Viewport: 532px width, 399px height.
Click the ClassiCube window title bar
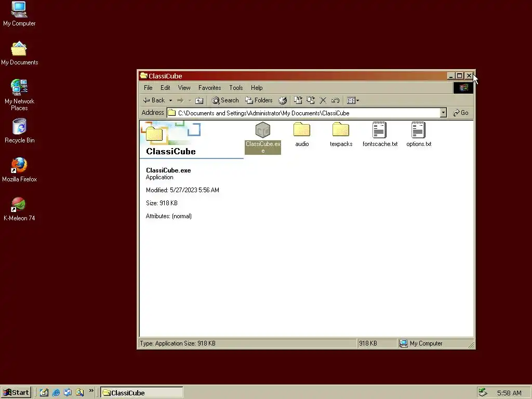point(292,76)
